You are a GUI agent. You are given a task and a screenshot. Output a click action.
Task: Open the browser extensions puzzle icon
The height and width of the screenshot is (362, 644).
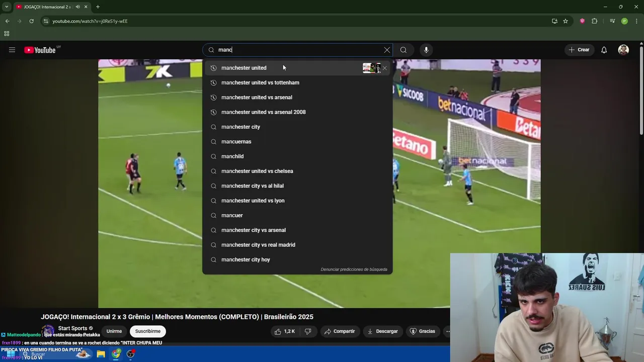(x=595, y=21)
